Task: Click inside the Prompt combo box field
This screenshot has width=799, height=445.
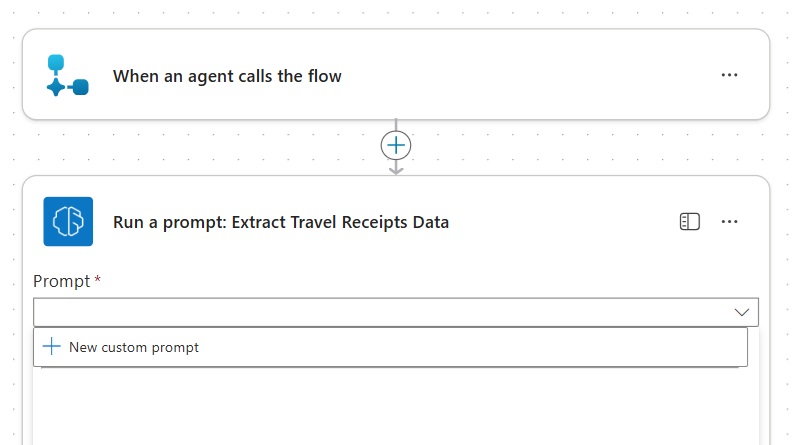Action: click(380, 312)
